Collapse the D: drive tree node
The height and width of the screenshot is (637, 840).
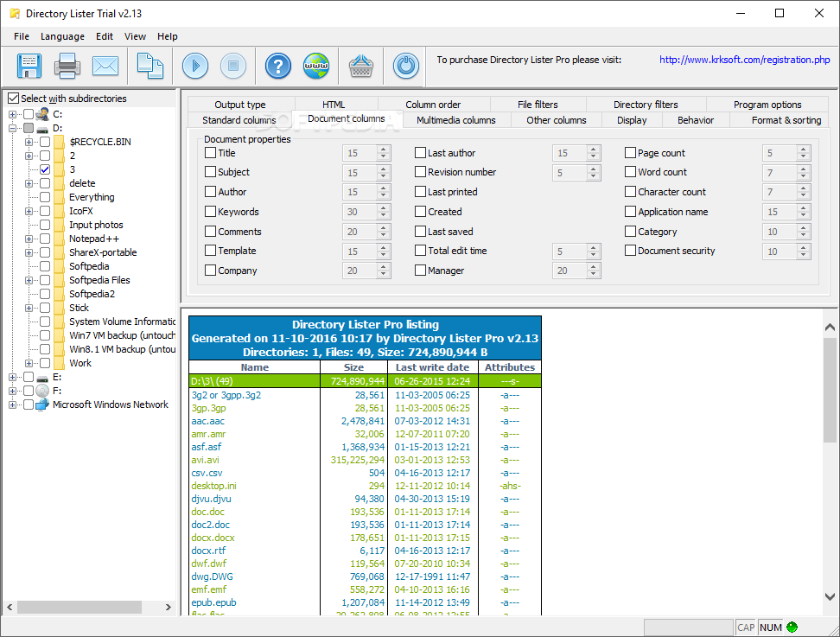point(12,128)
